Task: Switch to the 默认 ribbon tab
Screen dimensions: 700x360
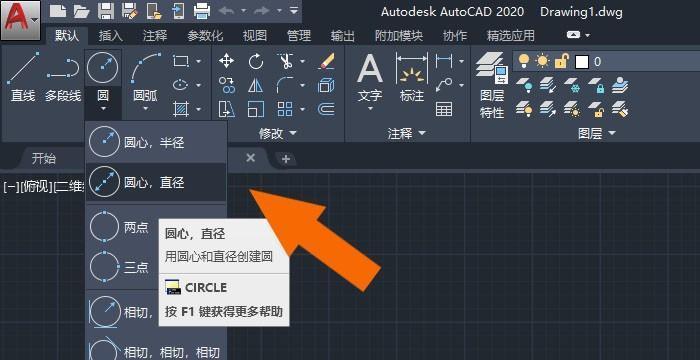Action: click(x=67, y=36)
